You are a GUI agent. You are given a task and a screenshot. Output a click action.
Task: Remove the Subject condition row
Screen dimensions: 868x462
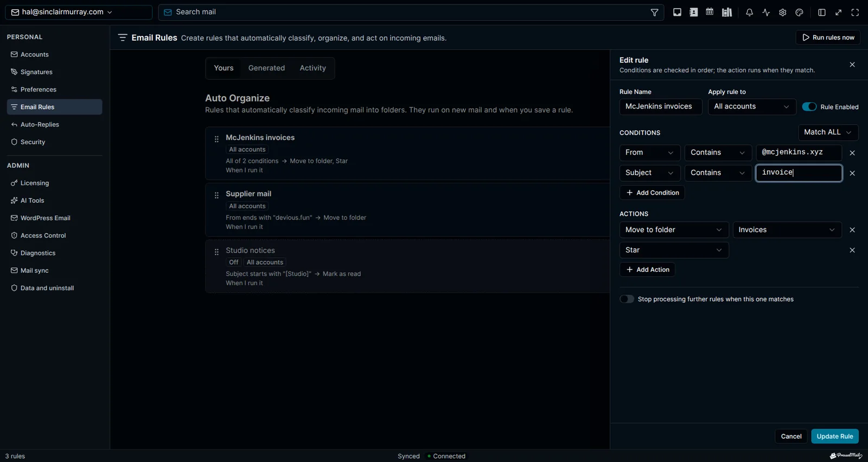pyautogui.click(x=852, y=173)
